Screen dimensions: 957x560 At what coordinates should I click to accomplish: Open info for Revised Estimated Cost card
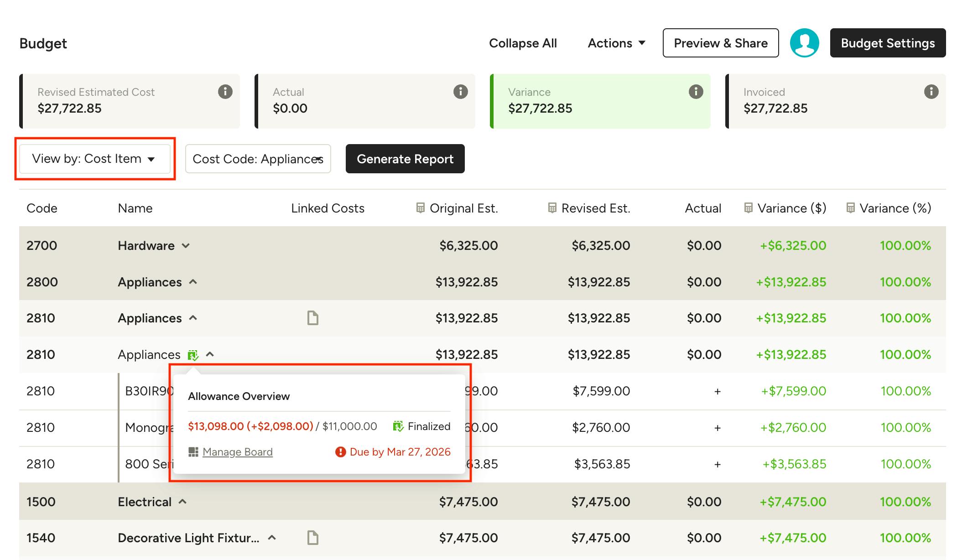[225, 92]
